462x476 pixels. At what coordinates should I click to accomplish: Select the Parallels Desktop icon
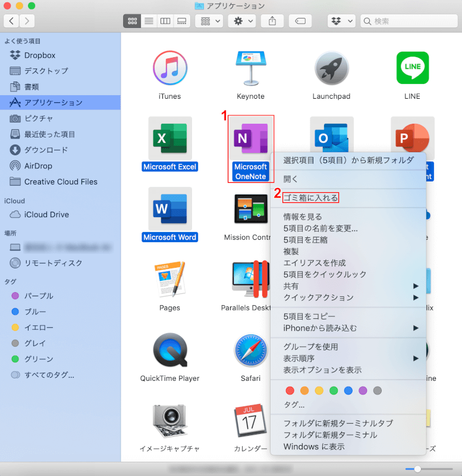[251, 279]
